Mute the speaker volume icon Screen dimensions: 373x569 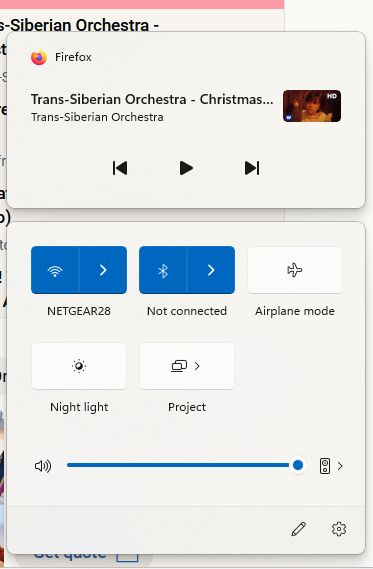coord(43,466)
